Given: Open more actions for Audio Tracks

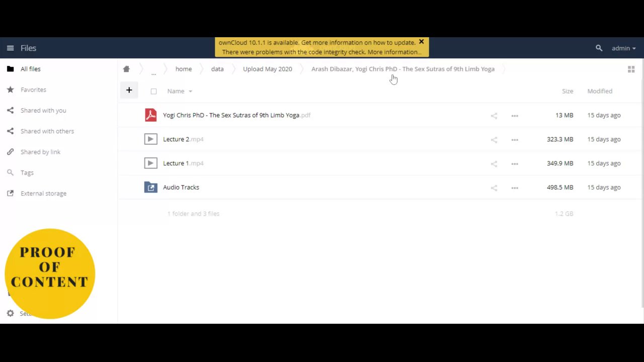Looking at the screenshot, I should [x=515, y=188].
